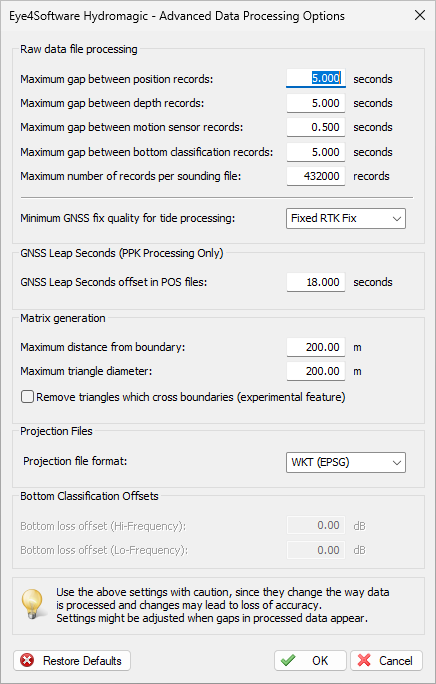The image size is (436, 684).
Task: Click the green checkmark icon on OK
Action: pos(288,660)
